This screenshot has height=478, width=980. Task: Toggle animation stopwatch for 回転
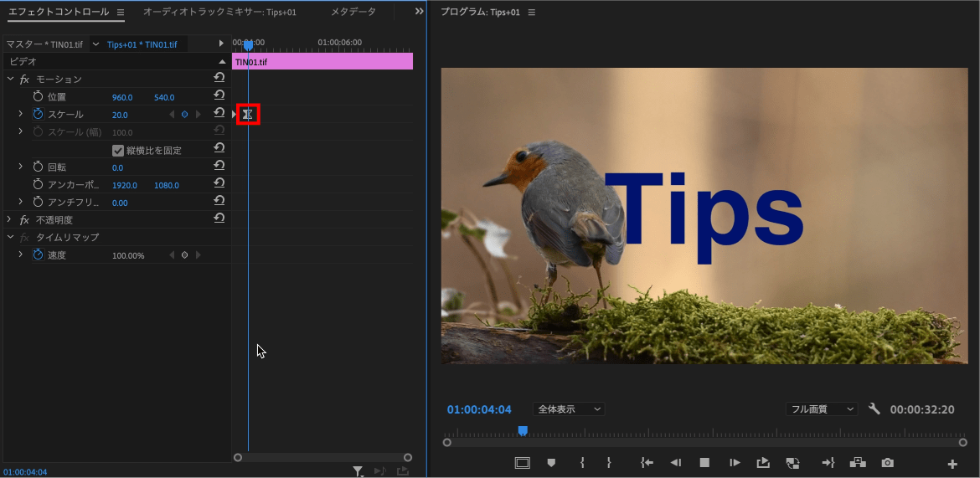pos(39,167)
